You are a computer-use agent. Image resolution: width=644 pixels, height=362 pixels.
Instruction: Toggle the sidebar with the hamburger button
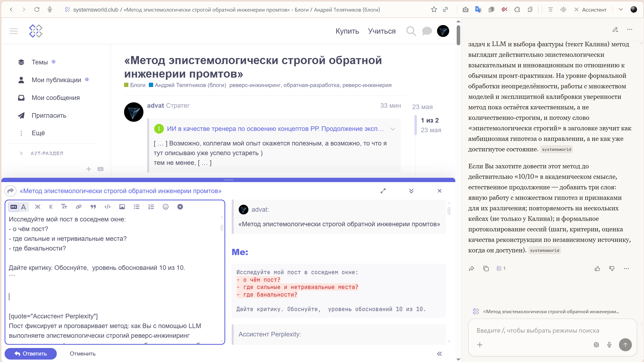coord(14,31)
